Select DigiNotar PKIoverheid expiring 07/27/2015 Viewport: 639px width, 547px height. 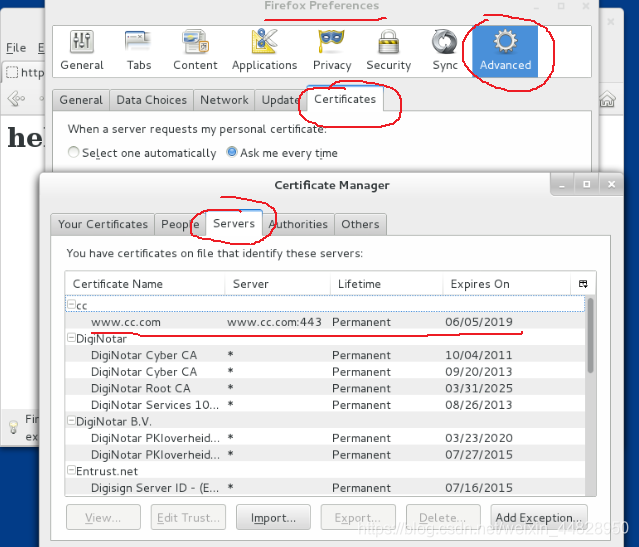(x=325, y=454)
